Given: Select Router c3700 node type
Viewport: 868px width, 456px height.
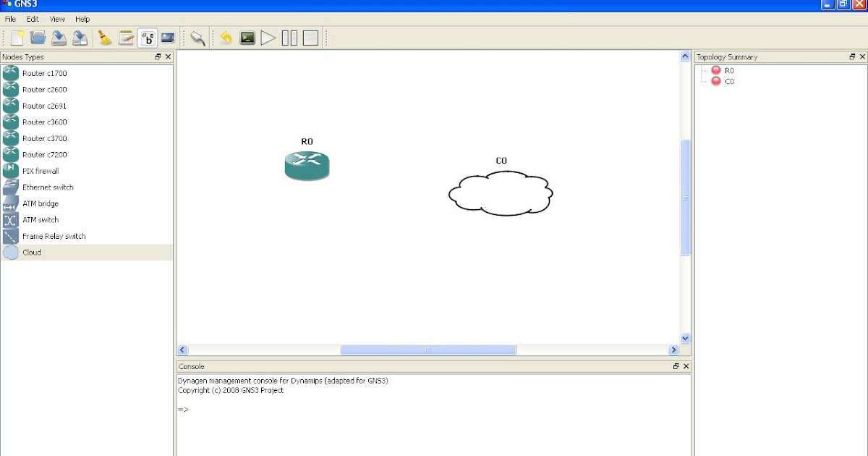Looking at the screenshot, I should point(87,138).
